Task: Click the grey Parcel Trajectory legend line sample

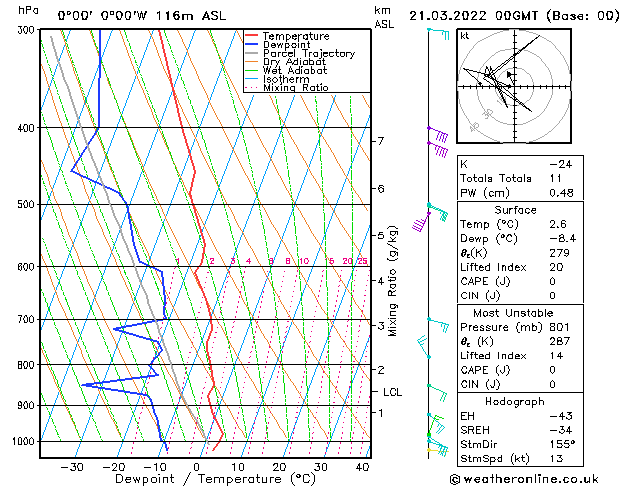Action: point(252,53)
